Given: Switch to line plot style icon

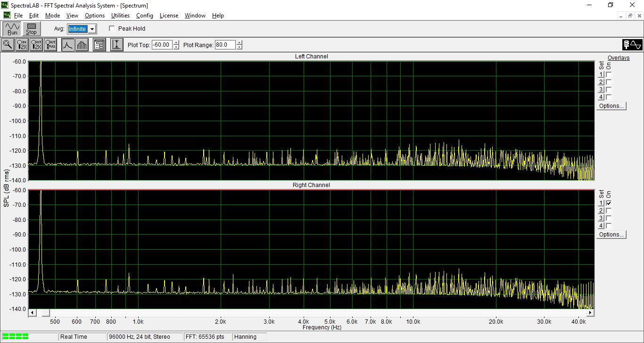Looking at the screenshot, I should (x=68, y=45).
